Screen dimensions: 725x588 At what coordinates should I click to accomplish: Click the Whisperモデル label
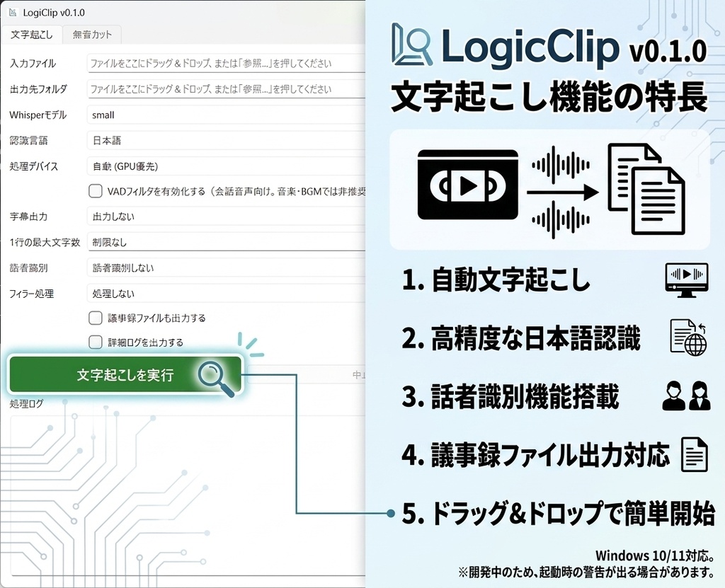(x=38, y=115)
